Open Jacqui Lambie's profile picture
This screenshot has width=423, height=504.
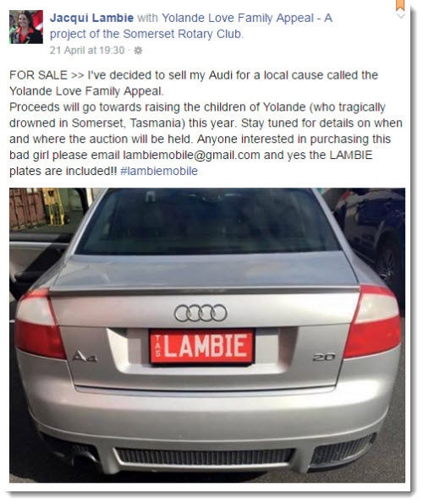26,27
